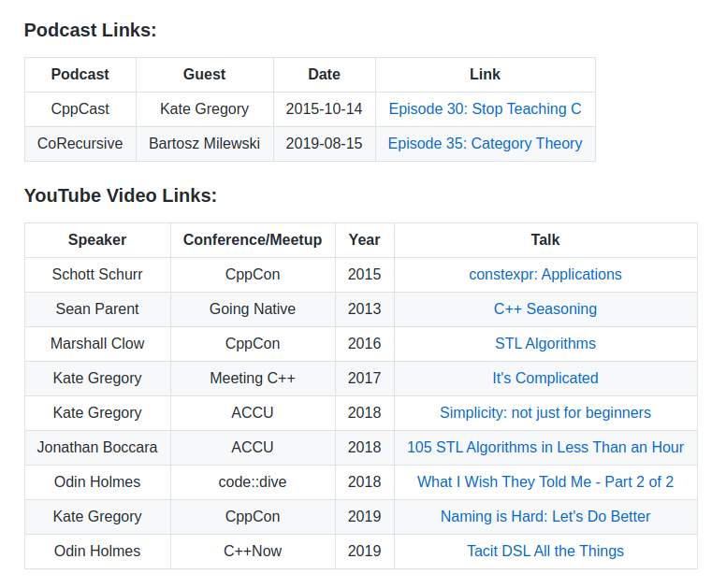Click the Marshall Clow speaker cell

[x=97, y=344]
